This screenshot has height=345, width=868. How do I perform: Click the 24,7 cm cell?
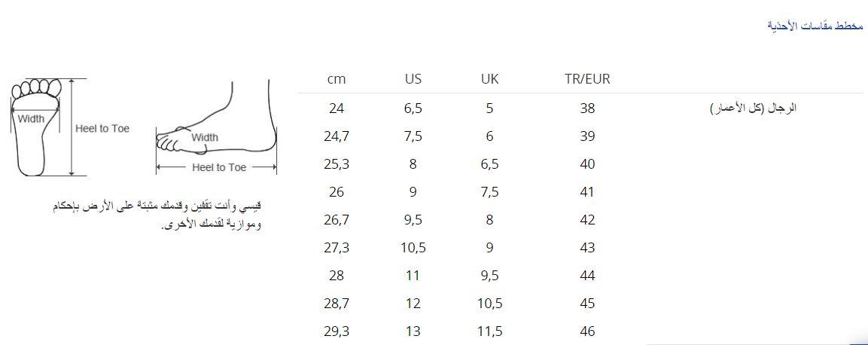pos(337,136)
